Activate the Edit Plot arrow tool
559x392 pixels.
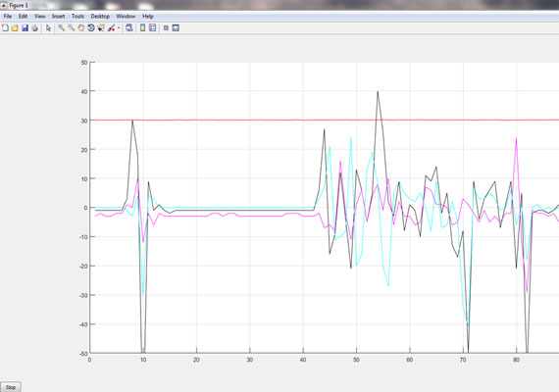pyautogui.click(x=48, y=27)
